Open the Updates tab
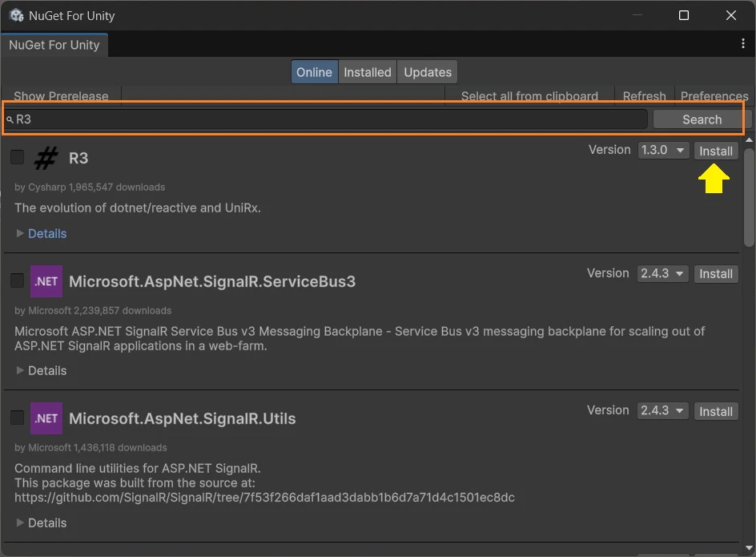The height and width of the screenshot is (557, 756). (x=428, y=72)
